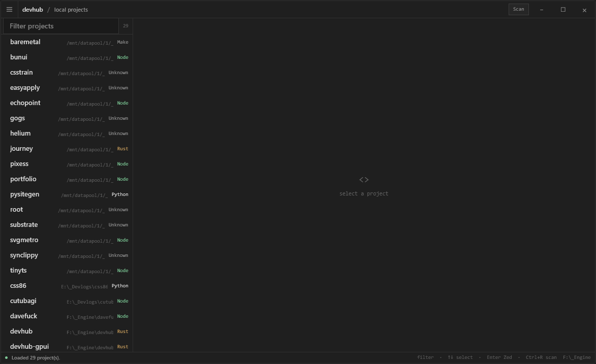596x364 pixels.
Task: Choose the easyapply project entry
Action: pyautogui.click(x=67, y=88)
